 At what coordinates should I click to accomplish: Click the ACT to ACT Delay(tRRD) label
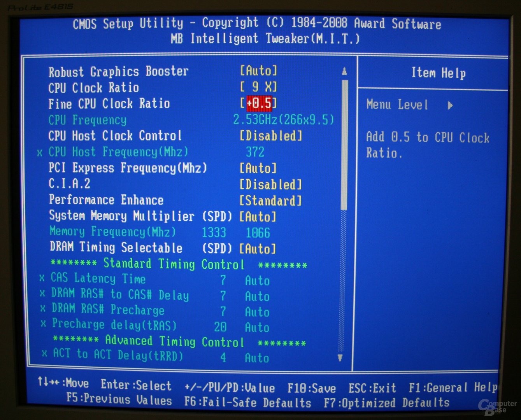coord(118,355)
